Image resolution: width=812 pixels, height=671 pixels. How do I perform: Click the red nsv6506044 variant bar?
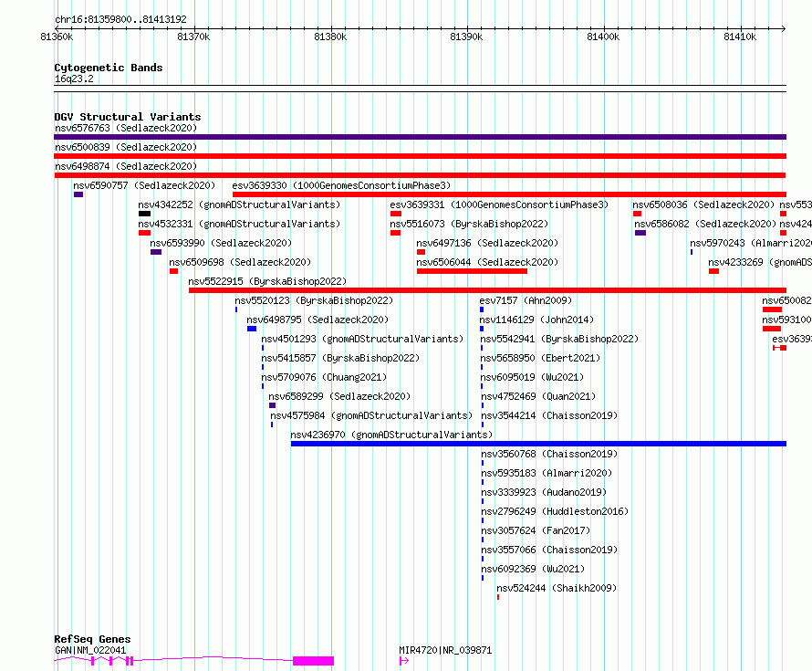[x=473, y=271]
